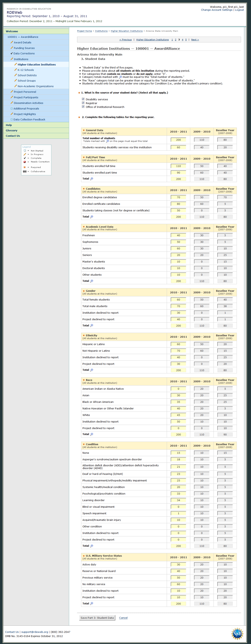Click Higher Education Institutions breadcrumb link

[127, 31]
